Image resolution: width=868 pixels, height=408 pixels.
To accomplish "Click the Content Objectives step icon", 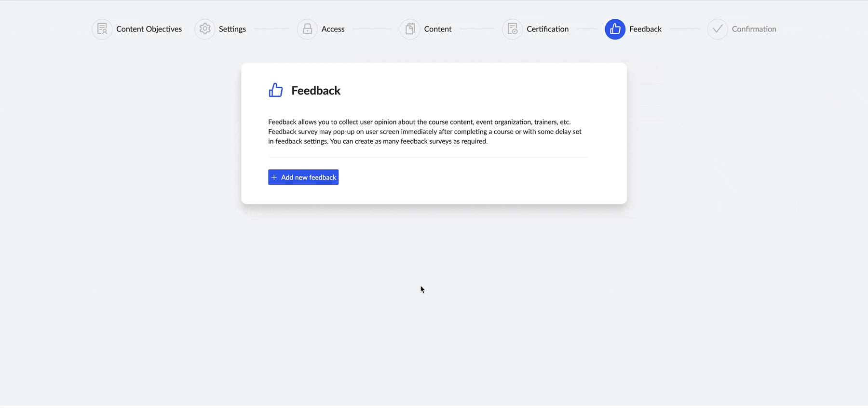I will [102, 29].
